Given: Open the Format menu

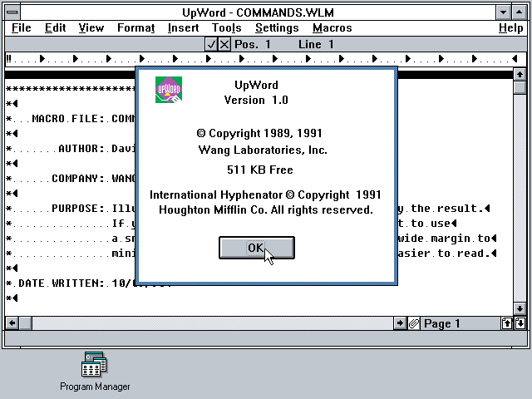Looking at the screenshot, I should tap(135, 27).
